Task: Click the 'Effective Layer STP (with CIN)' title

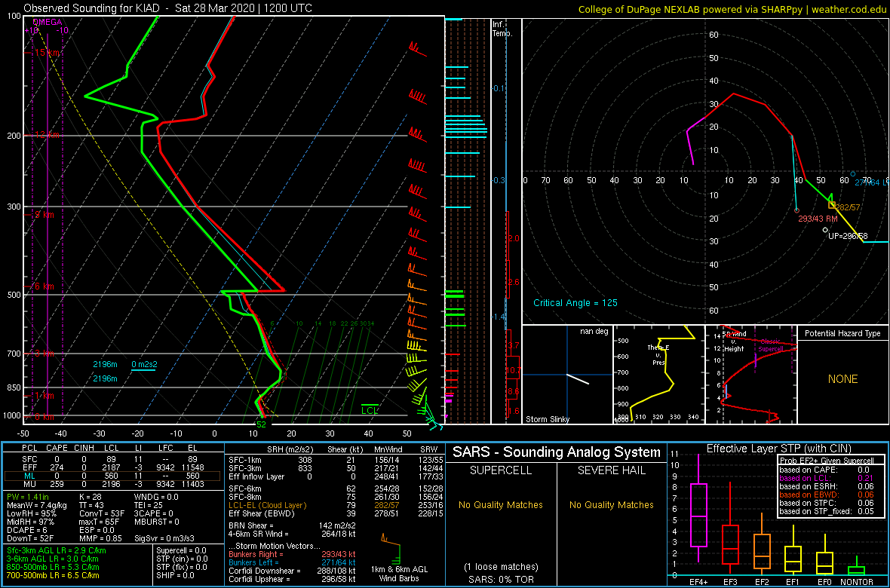Action: click(x=778, y=449)
